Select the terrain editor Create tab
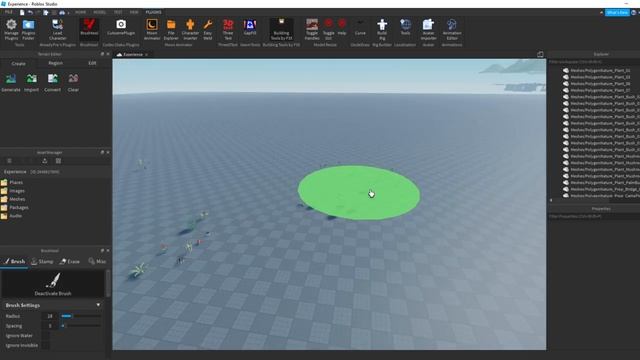Viewport: 640px width, 360px height. tap(18, 63)
